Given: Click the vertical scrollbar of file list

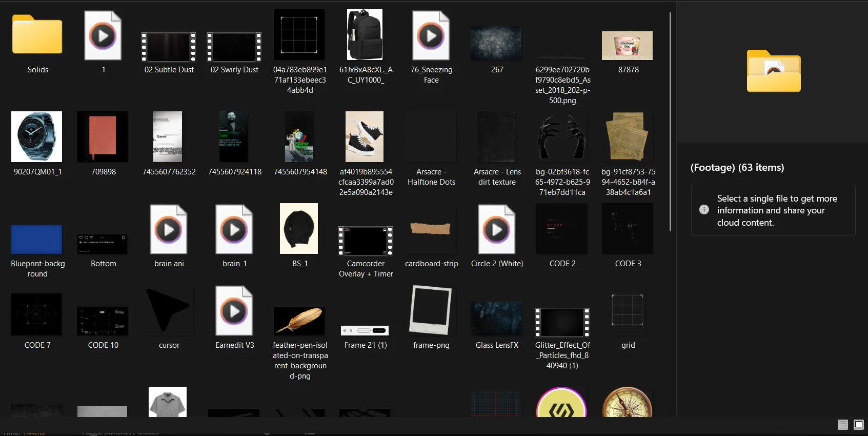Looking at the screenshot, I should pos(670,123).
